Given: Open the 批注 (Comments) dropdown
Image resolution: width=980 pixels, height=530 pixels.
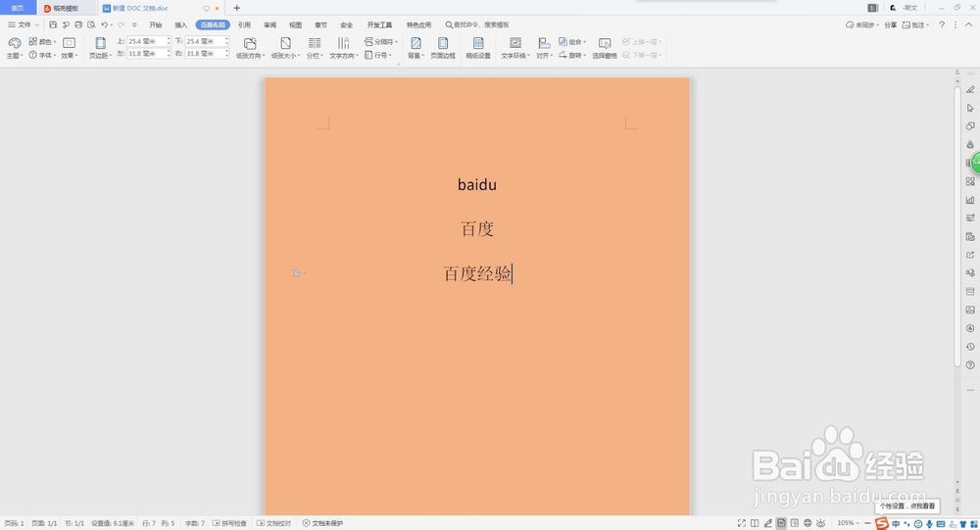Looking at the screenshot, I should tap(915, 25).
